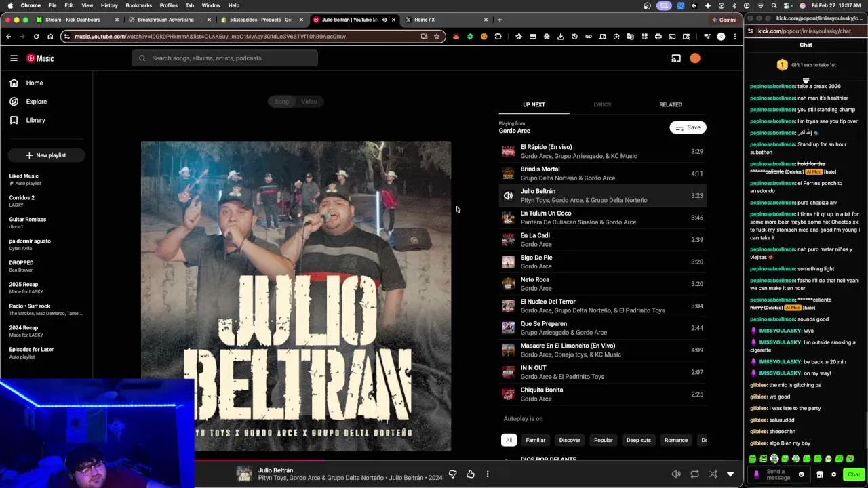Select the All filter chip
The image size is (868, 488).
point(509,440)
